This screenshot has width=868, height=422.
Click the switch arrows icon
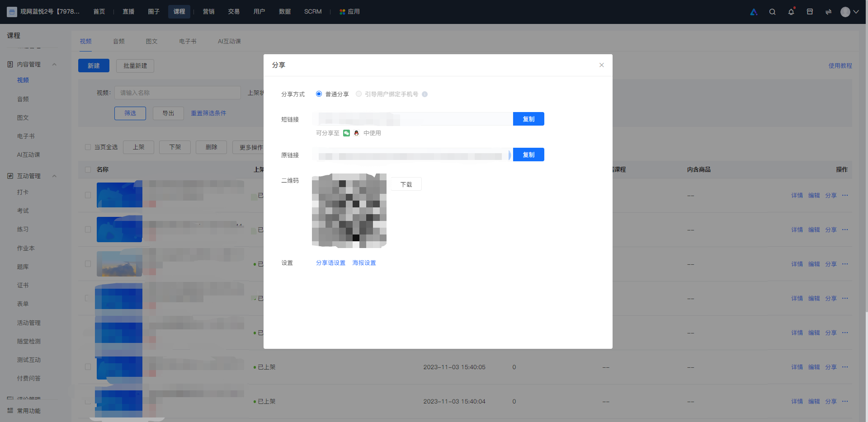[828, 12]
